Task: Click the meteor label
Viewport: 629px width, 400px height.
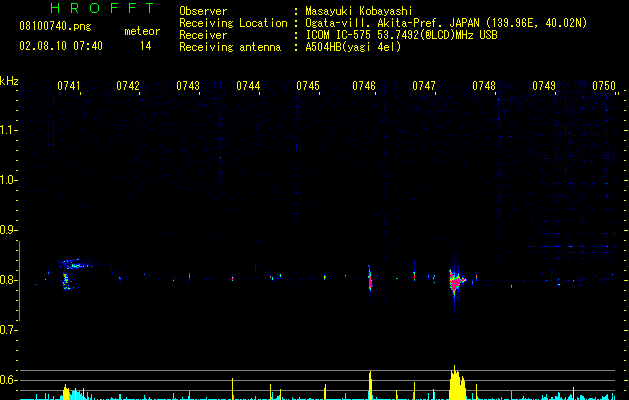Action: pyautogui.click(x=142, y=31)
